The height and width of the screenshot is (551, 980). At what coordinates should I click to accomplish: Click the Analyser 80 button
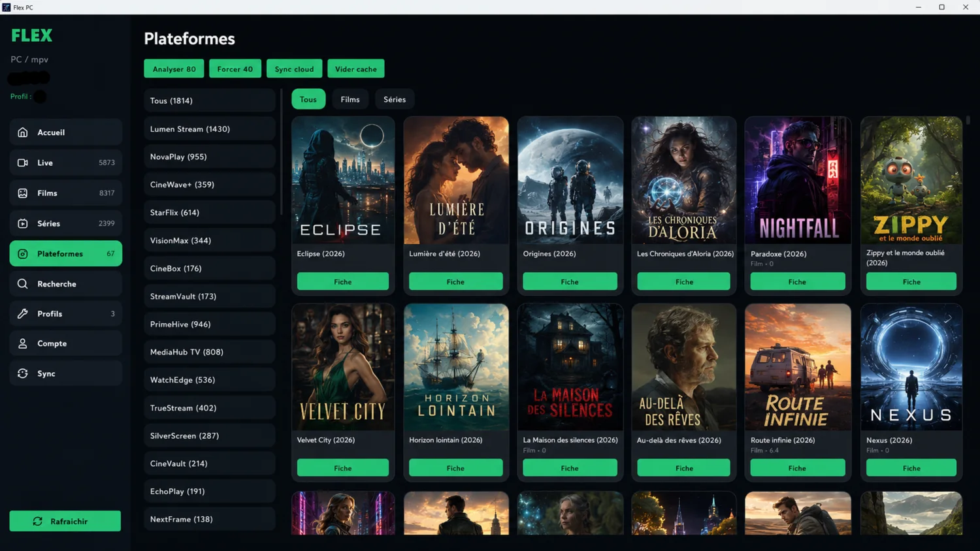coord(174,69)
